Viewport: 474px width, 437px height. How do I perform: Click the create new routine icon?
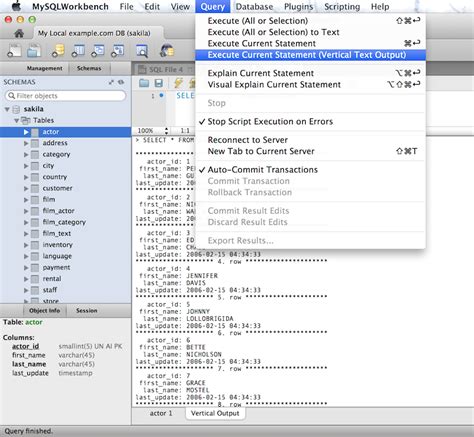[117, 51]
